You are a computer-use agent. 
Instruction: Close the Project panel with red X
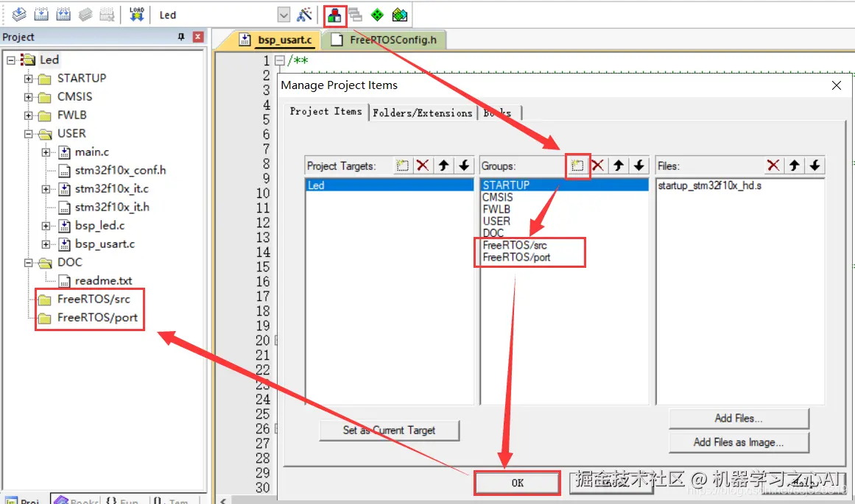(199, 37)
